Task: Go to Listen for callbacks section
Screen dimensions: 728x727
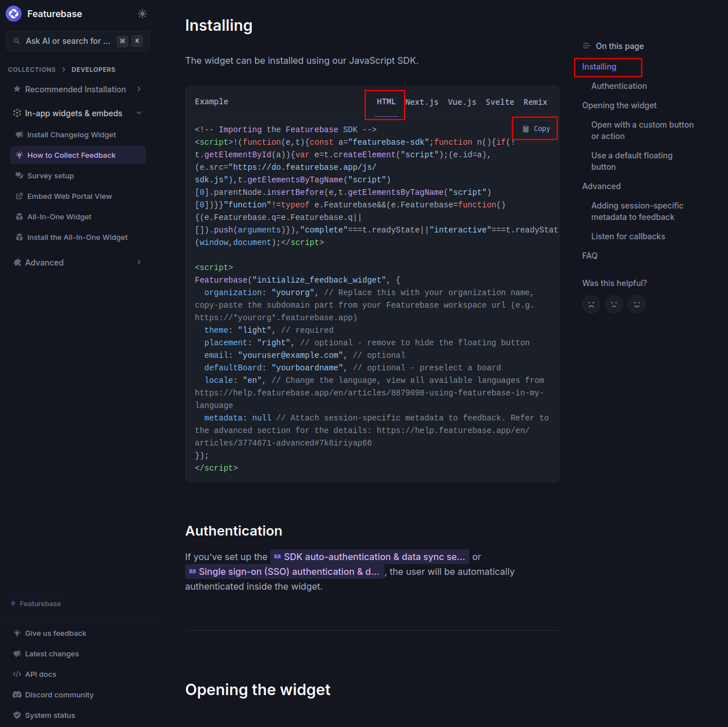Action: [x=628, y=236]
